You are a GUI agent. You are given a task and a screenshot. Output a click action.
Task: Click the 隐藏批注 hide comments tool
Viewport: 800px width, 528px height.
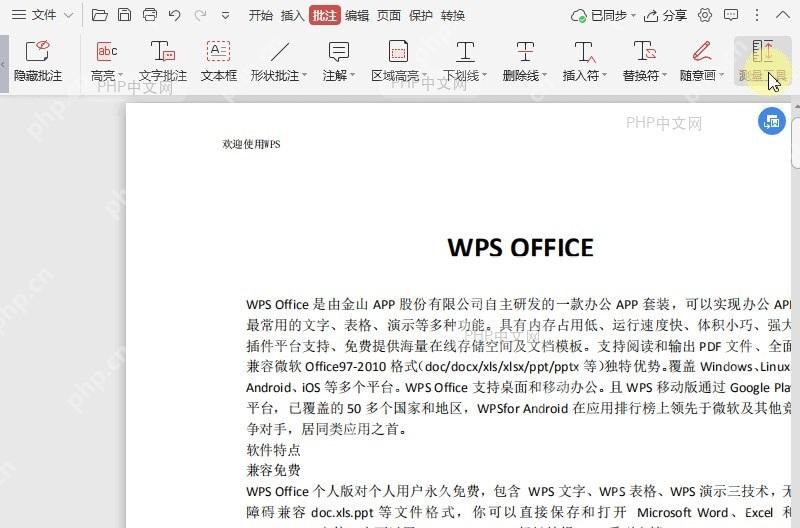coord(38,61)
